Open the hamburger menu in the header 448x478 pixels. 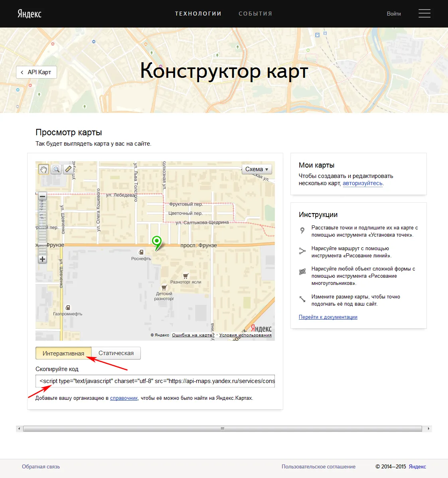pyautogui.click(x=424, y=14)
